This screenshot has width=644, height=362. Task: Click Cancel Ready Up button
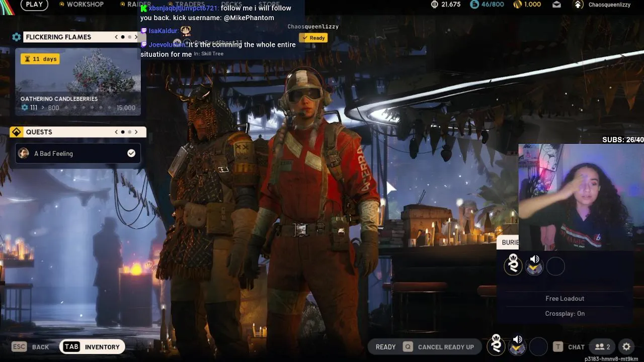tap(438, 347)
